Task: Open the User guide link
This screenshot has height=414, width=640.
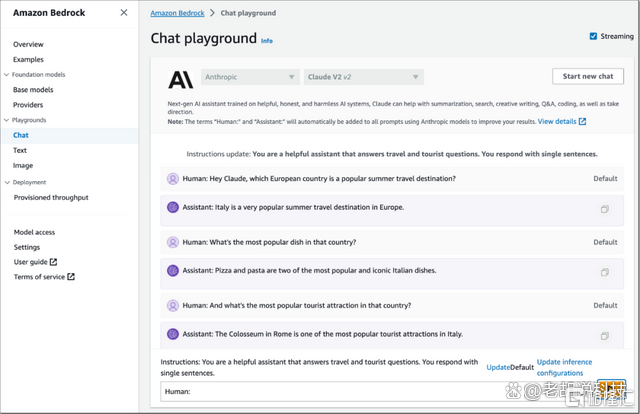Action: [x=31, y=262]
